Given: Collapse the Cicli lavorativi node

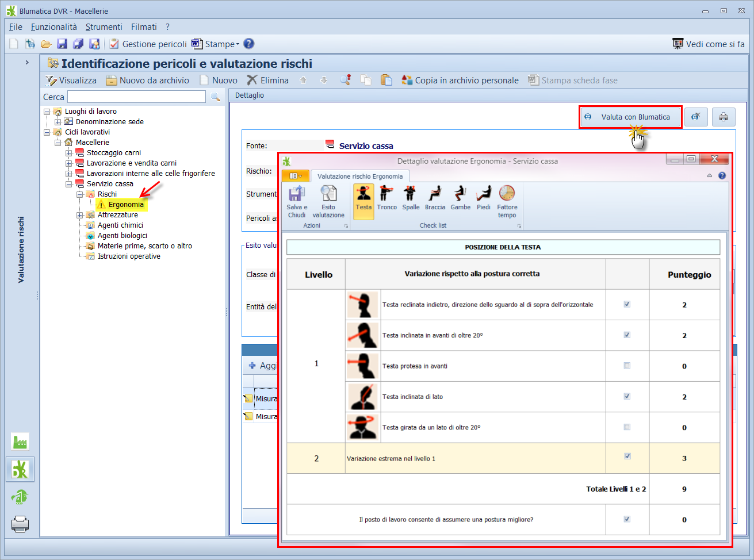Looking at the screenshot, I should 47,132.
